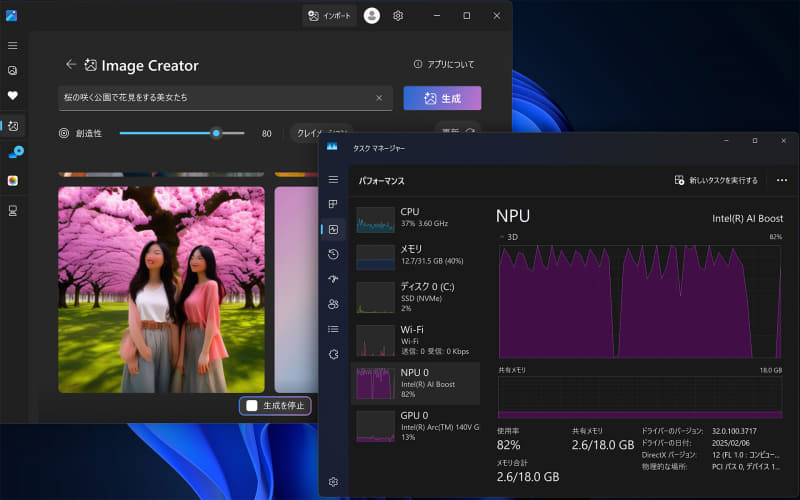800x500 pixels.
Task: Open Task Manager settings gear
Action: pyautogui.click(x=333, y=482)
